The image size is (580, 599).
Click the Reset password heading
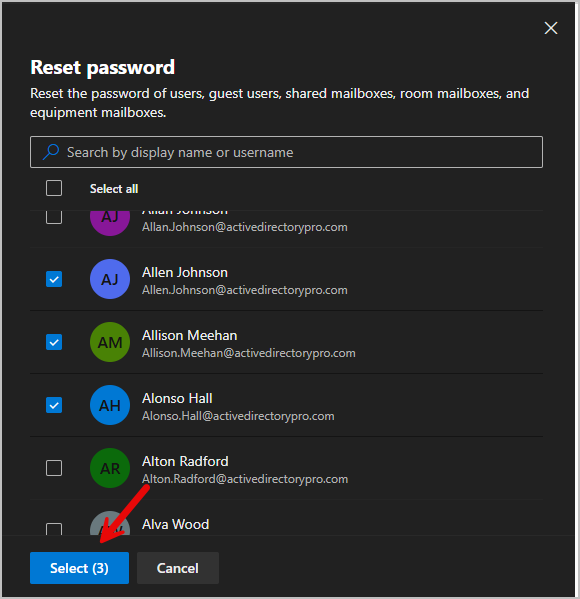coord(102,68)
